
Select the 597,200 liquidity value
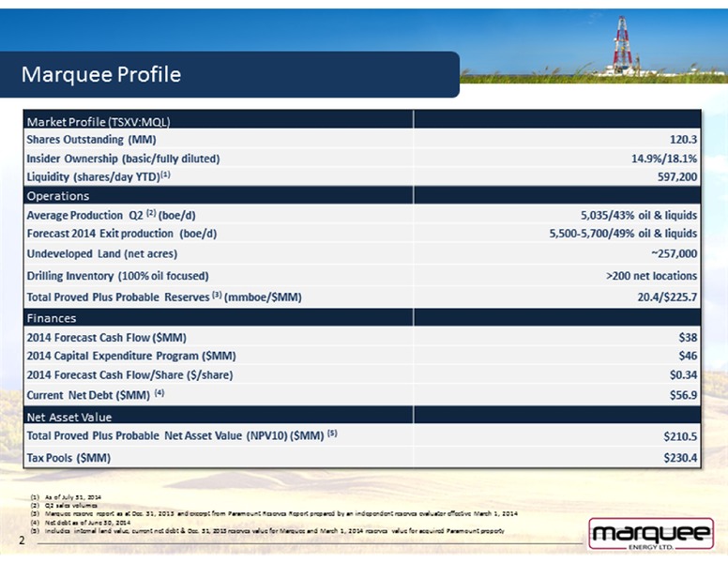pos(677,176)
